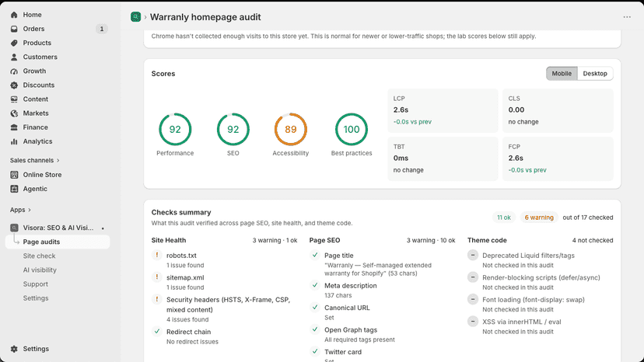The width and height of the screenshot is (644, 362).
Task: Go to Orders in the sidebar
Action: (33, 29)
